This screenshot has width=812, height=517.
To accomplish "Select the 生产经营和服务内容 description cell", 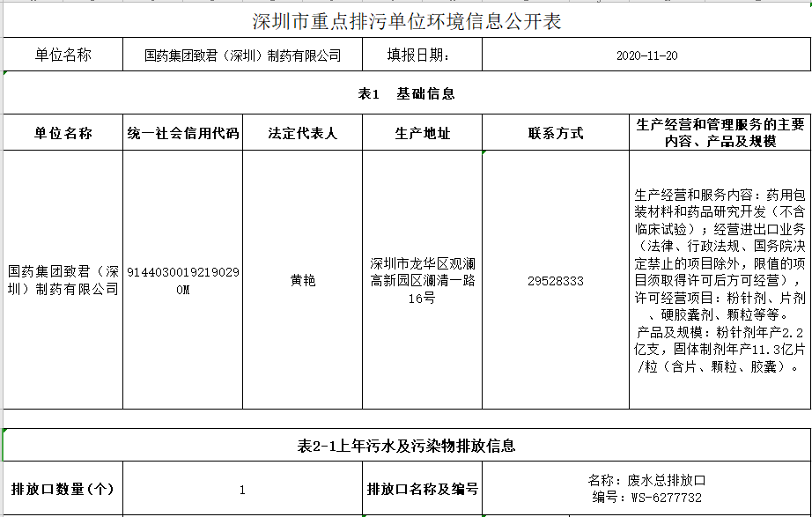I will [720, 280].
